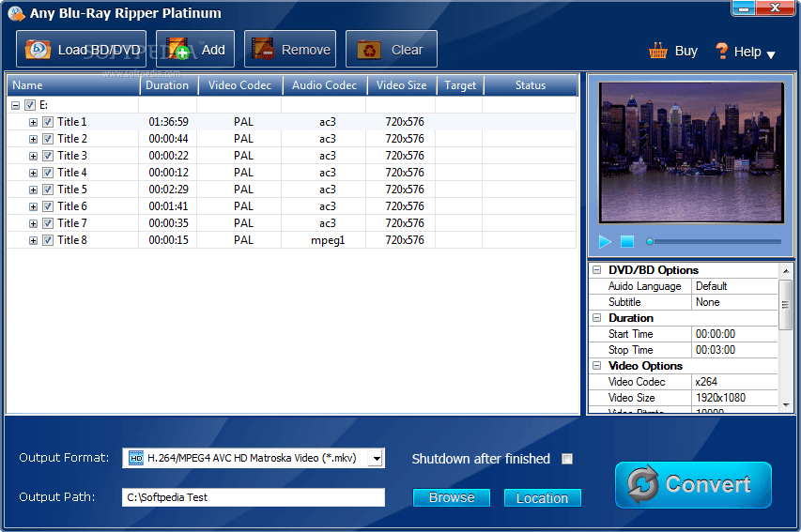The width and height of the screenshot is (801, 532).
Task: Click the Load BD/DVD disc icon
Action: click(x=38, y=50)
